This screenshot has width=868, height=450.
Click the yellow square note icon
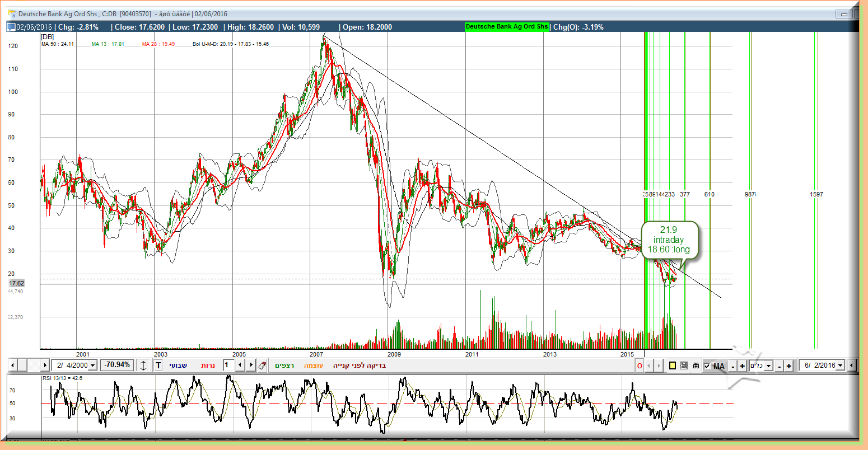pos(672,366)
